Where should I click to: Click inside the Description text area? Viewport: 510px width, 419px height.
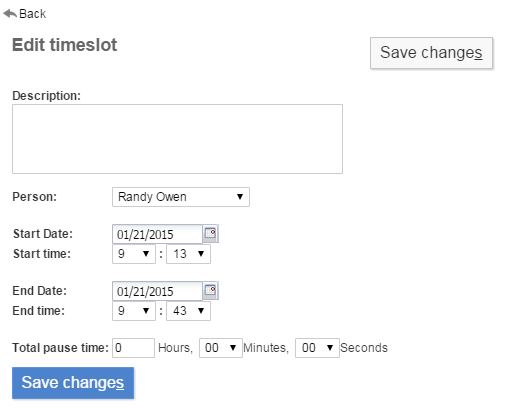(177, 139)
